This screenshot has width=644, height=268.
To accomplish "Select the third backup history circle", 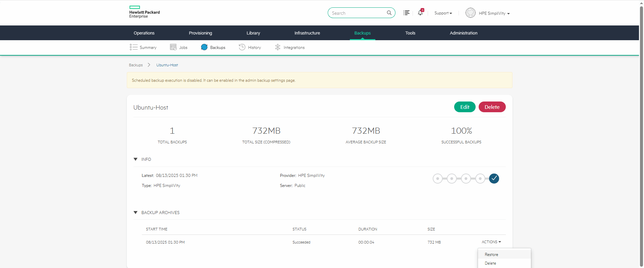I will pyautogui.click(x=466, y=179).
